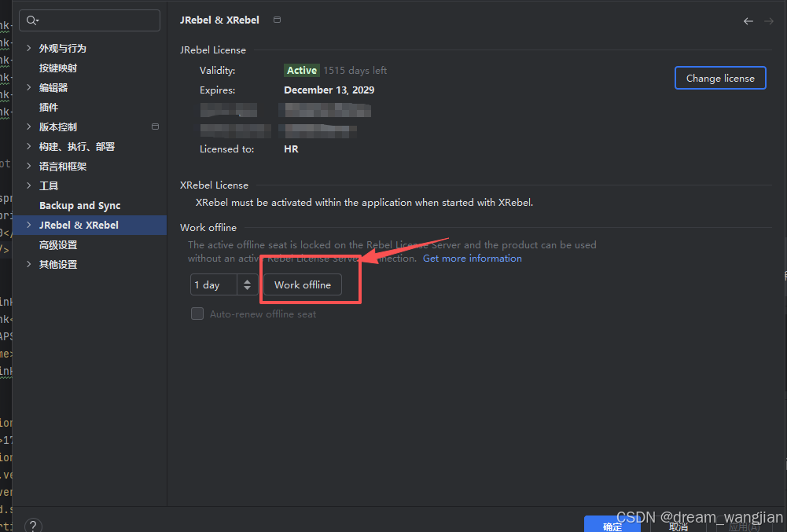The height and width of the screenshot is (532, 787).
Task: Open the 高级设置 settings page
Action: tap(58, 245)
